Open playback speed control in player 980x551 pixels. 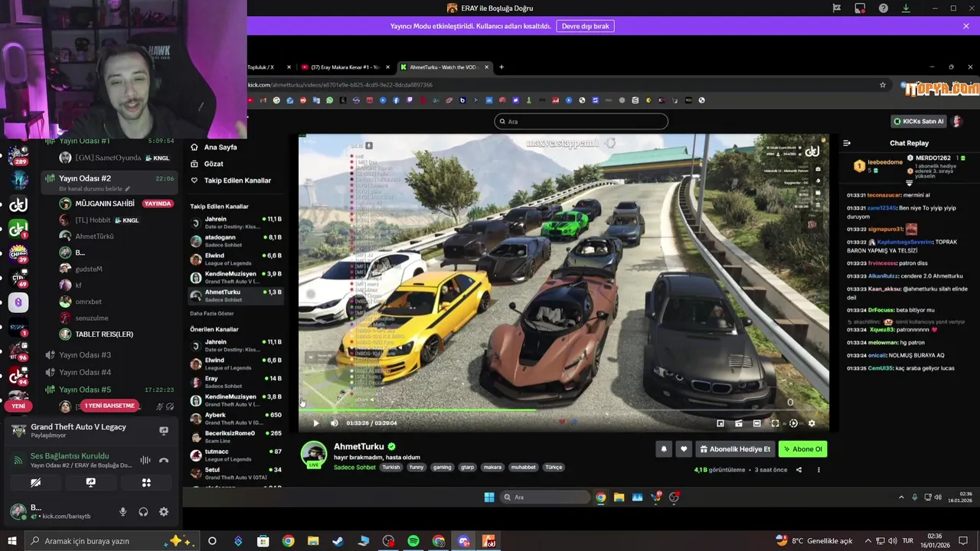point(793,423)
